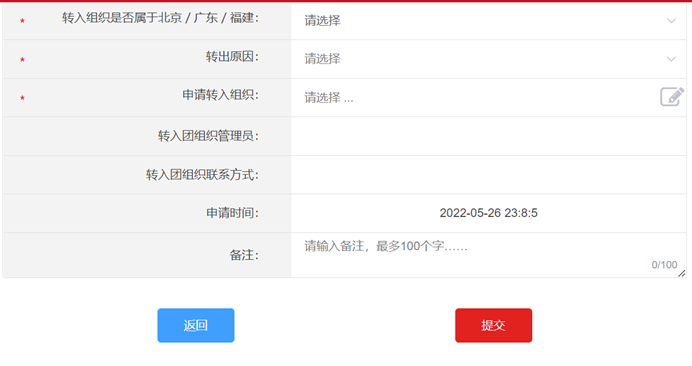Viewport: 692px width, 366px height.
Task: Click the 返回 button
Action: pyautogui.click(x=196, y=325)
